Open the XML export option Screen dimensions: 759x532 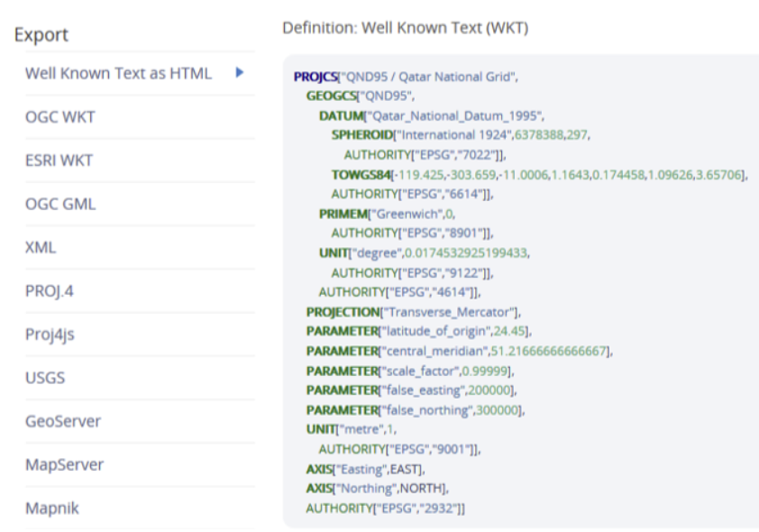coord(41,247)
